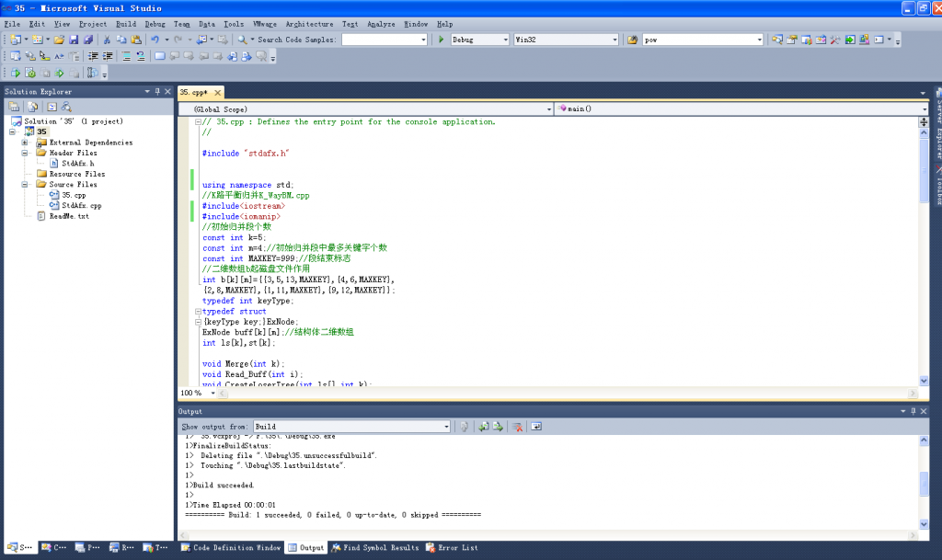942x560 pixels.
Task: Click the Undo toolbar icon
Action: click(155, 39)
